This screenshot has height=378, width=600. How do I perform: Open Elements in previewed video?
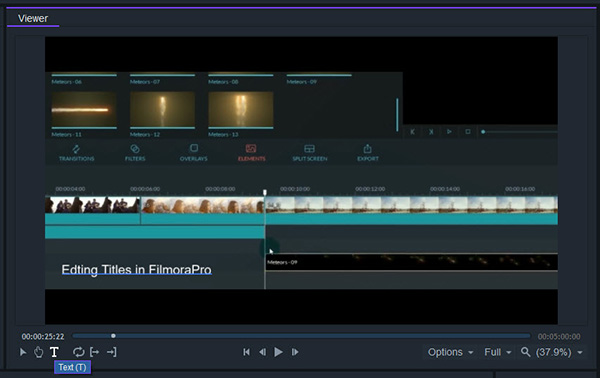[251, 153]
